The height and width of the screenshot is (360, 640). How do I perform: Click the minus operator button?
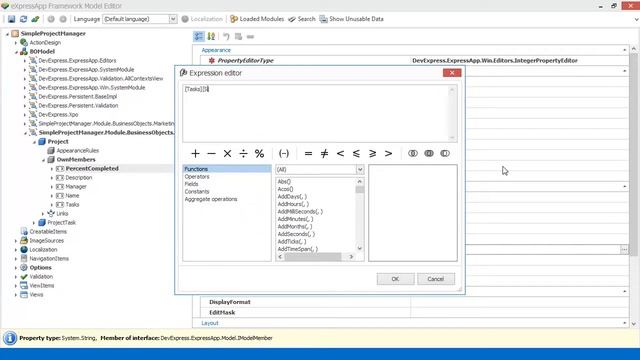point(211,153)
